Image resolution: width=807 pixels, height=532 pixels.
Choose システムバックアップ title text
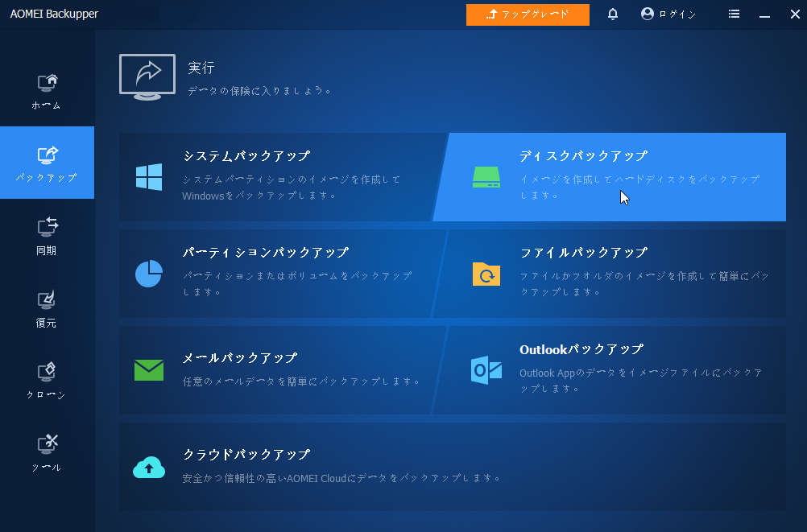click(x=246, y=156)
